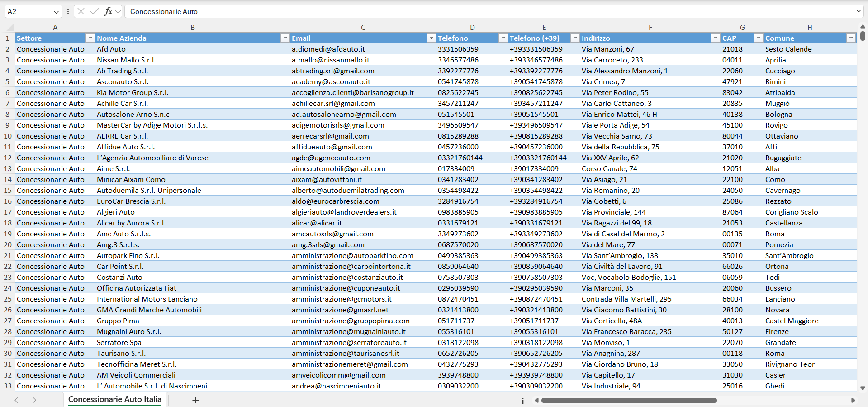Select column C header
The image size is (868, 407).
click(363, 27)
